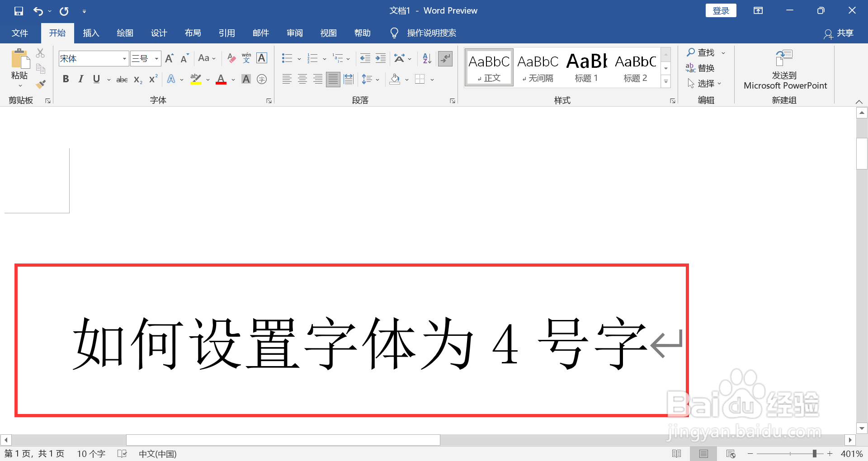This screenshot has width=868, height=461.
Task: Toggle Character Shading
Action: click(x=246, y=80)
